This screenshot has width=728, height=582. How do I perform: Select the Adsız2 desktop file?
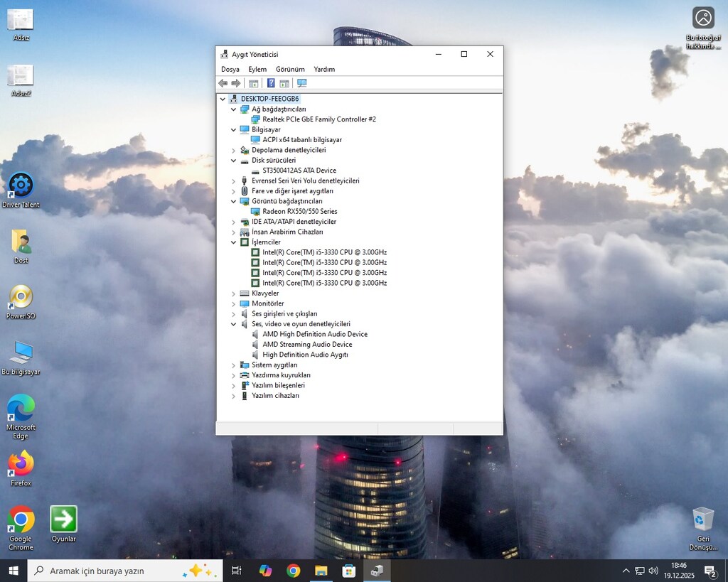21,81
